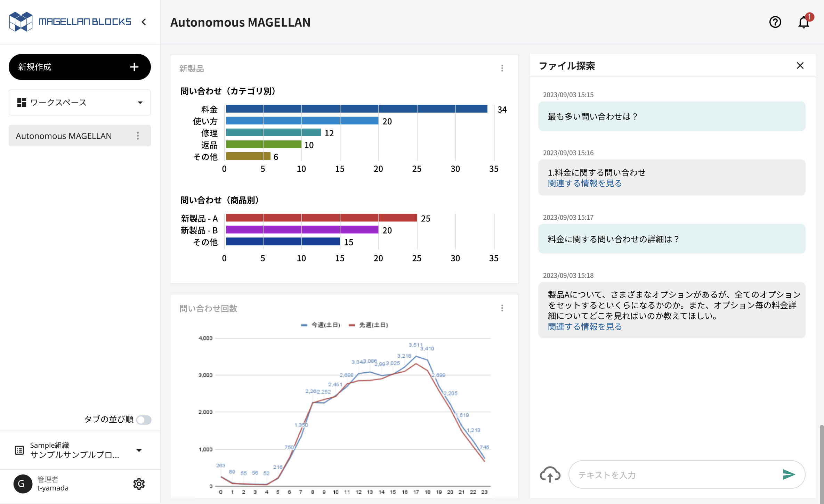This screenshot has width=824, height=504.
Task: Open the 問い合わせ回数 card three-dot menu
Action: 502,308
